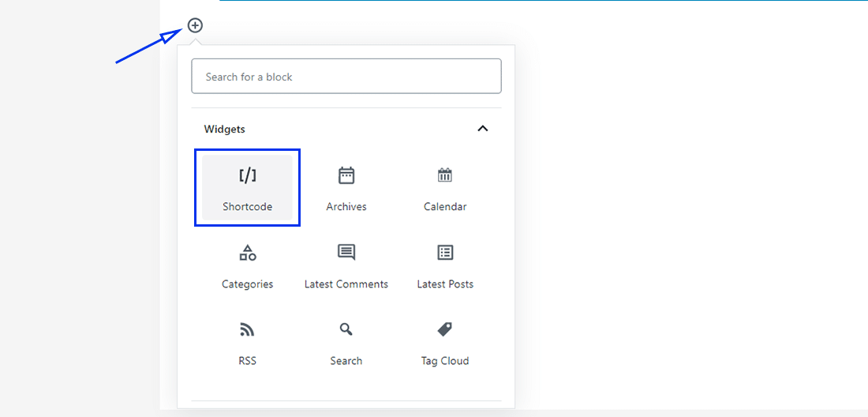868x417 pixels.
Task: Select the RSS feed icon
Action: pyautogui.click(x=248, y=329)
